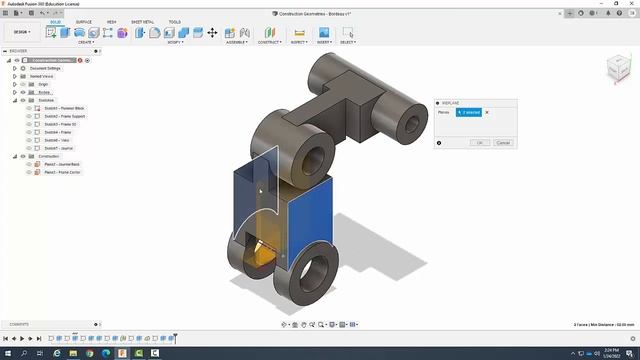Screen dimensions: 640x360
Task: Open the Fusion 360 taskbar icon
Action: 122,353
